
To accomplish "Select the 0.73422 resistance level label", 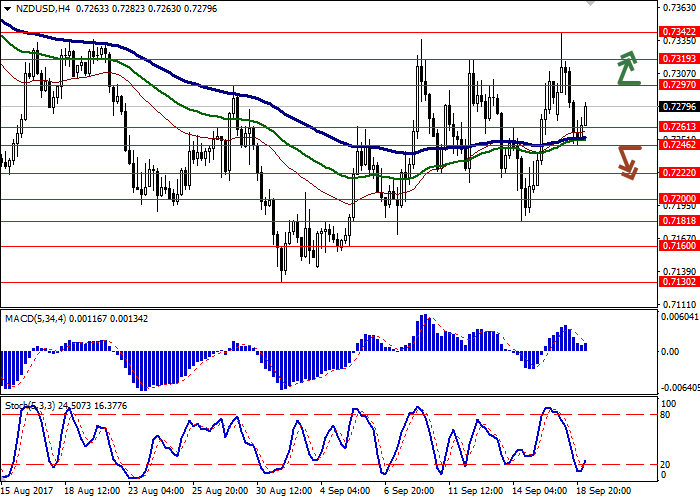I will click(x=679, y=32).
